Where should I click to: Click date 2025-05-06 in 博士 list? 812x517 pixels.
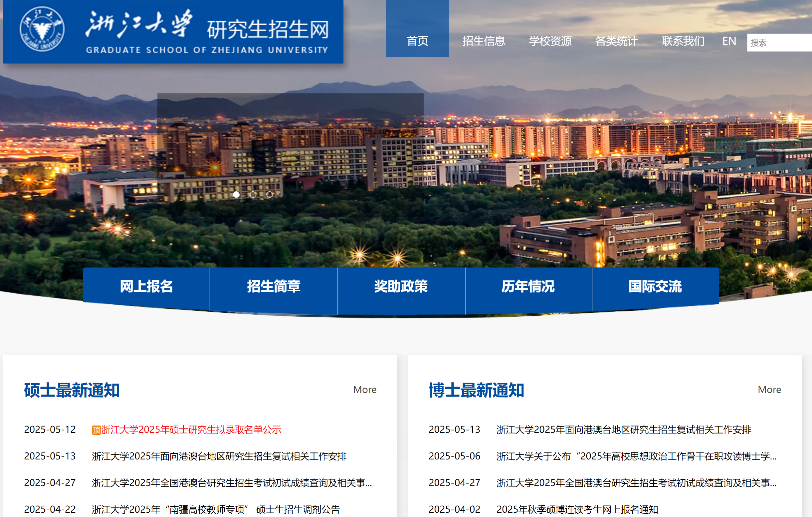[455, 456]
